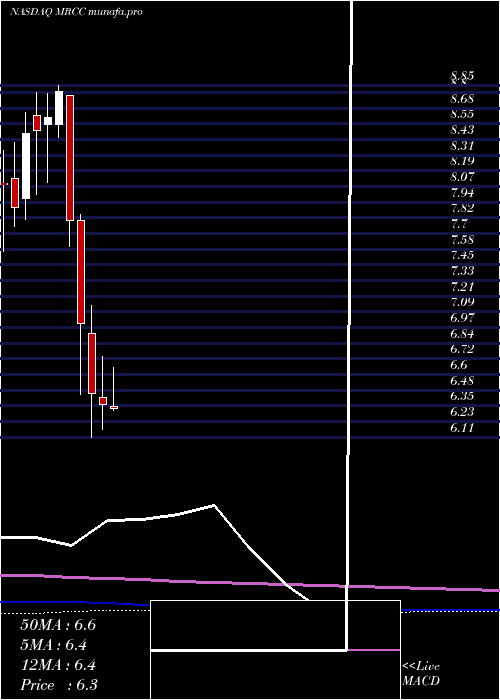Select the 7.7 price axis label
Screen dimensions: 500x700
[x=459, y=224]
